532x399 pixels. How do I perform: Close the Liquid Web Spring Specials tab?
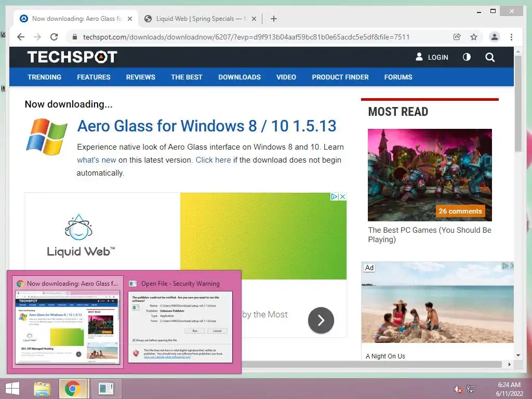(254, 19)
